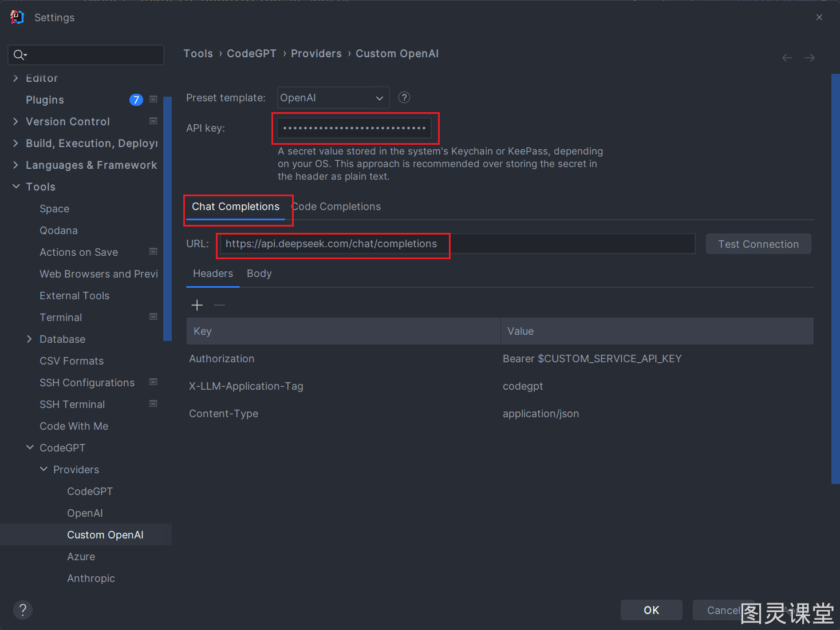Viewport: 840px width, 630px height.
Task: Focus the API key password field
Action: coord(354,128)
